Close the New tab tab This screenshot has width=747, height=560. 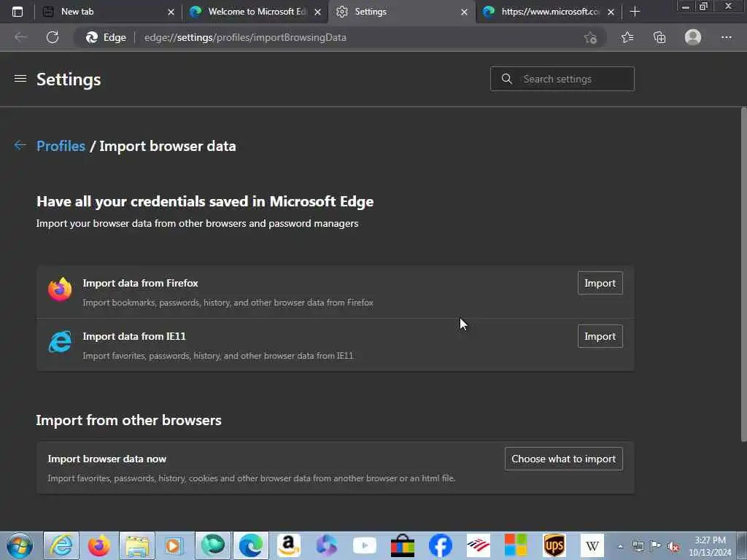click(x=171, y=12)
